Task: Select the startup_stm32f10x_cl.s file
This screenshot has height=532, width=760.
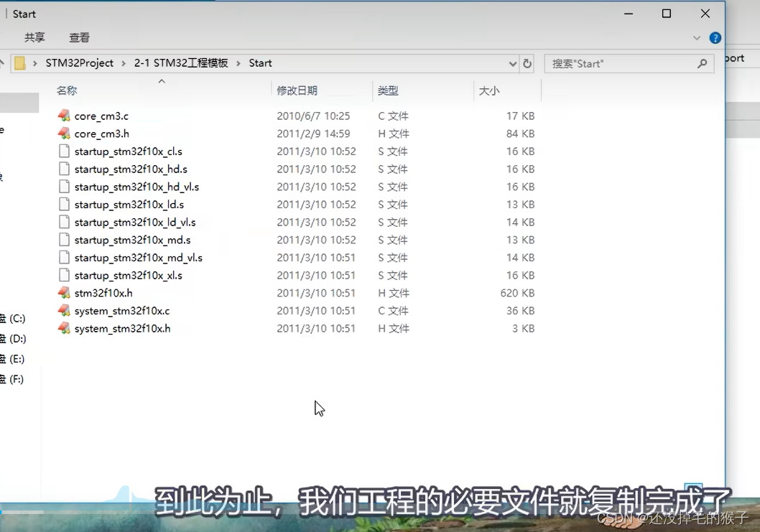Action: coord(121,151)
